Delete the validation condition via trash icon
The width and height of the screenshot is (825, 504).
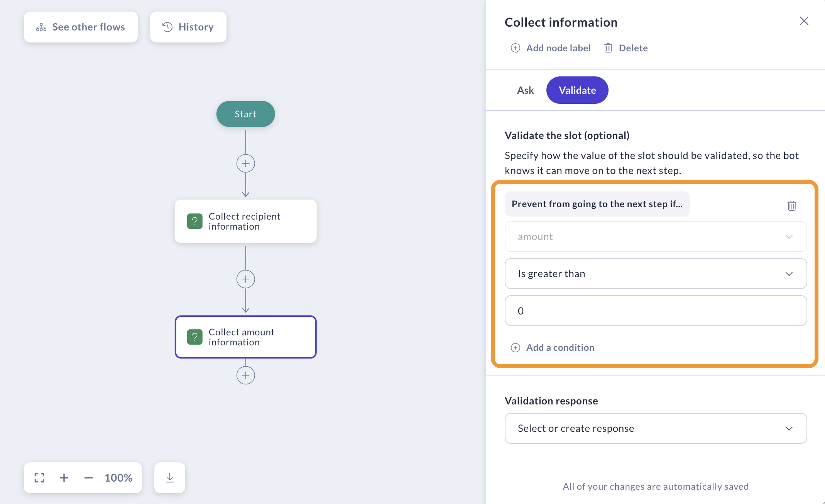pos(791,205)
